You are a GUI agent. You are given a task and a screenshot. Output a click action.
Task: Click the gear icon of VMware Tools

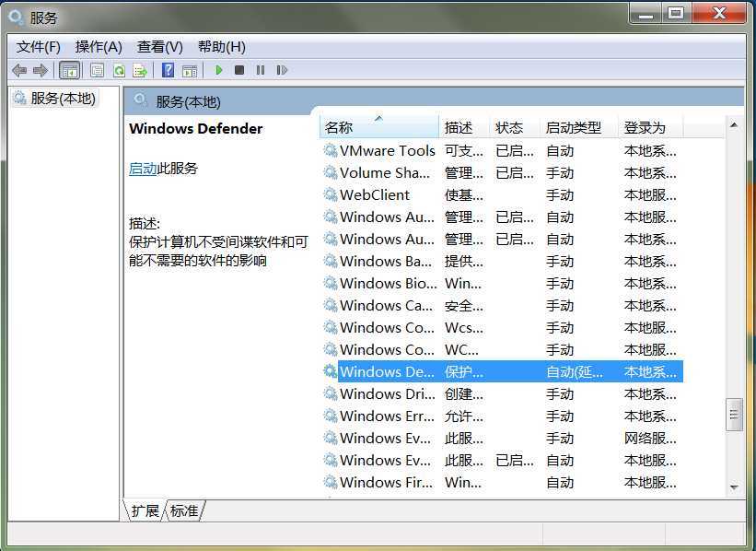coord(331,150)
